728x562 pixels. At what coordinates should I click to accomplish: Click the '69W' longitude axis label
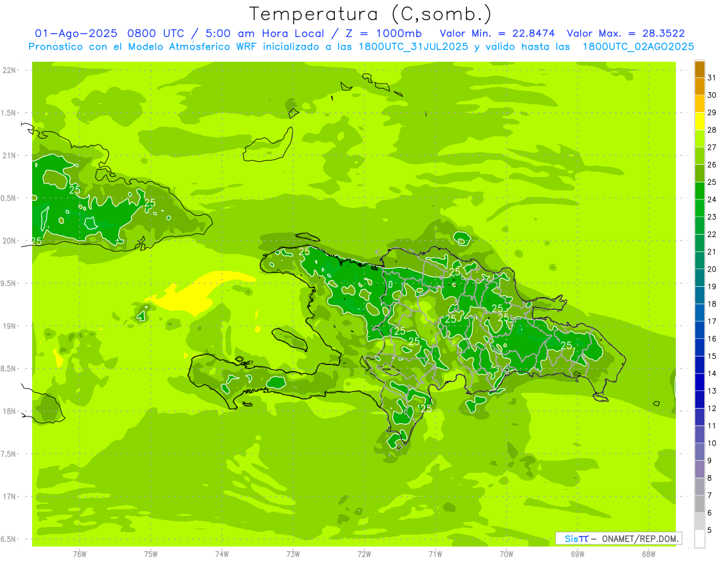(x=578, y=554)
